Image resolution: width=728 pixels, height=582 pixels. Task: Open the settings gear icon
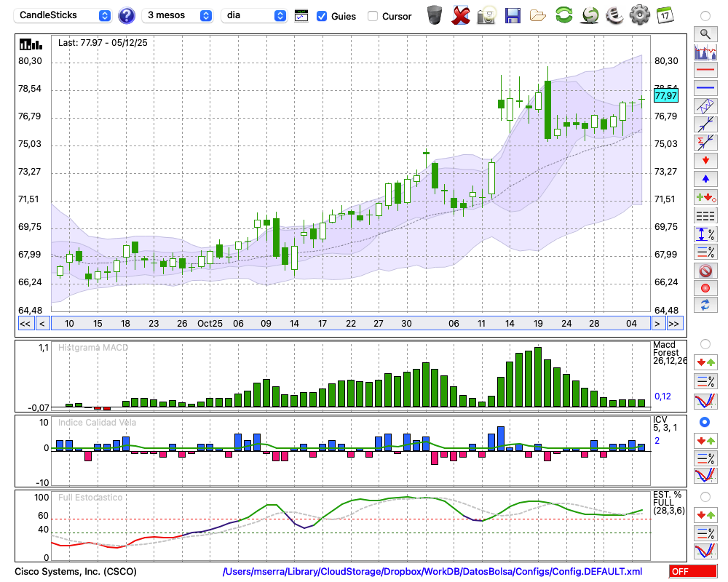click(x=639, y=15)
